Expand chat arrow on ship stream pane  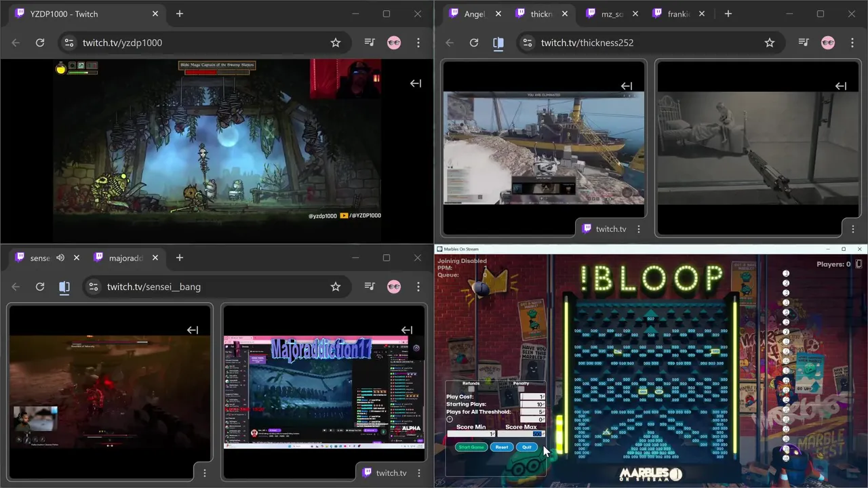(x=627, y=86)
